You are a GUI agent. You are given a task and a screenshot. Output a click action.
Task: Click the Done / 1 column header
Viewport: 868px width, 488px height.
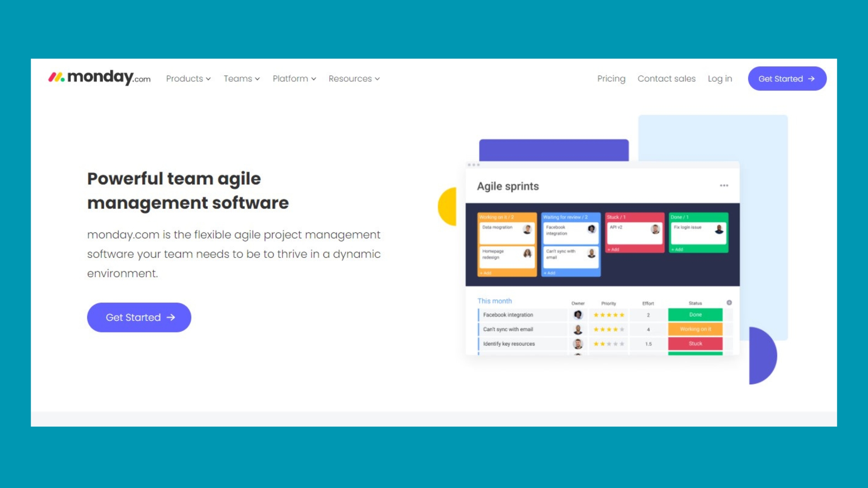click(x=680, y=217)
